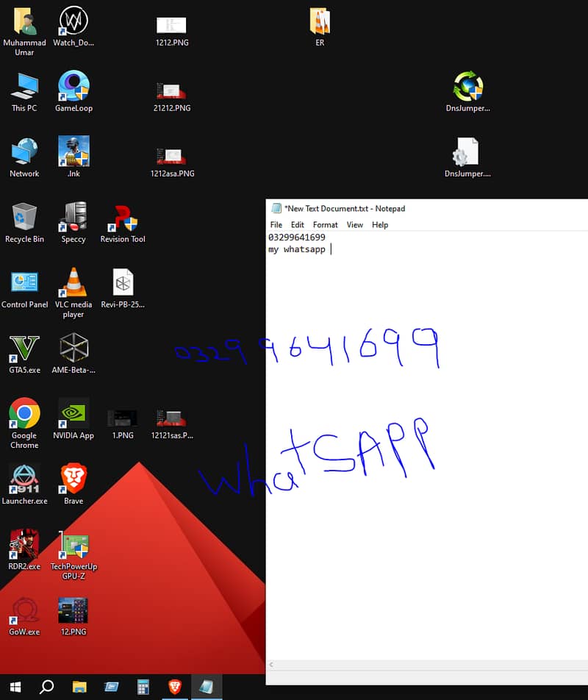Click the Help menu in Notepad
588x700 pixels.
(379, 225)
